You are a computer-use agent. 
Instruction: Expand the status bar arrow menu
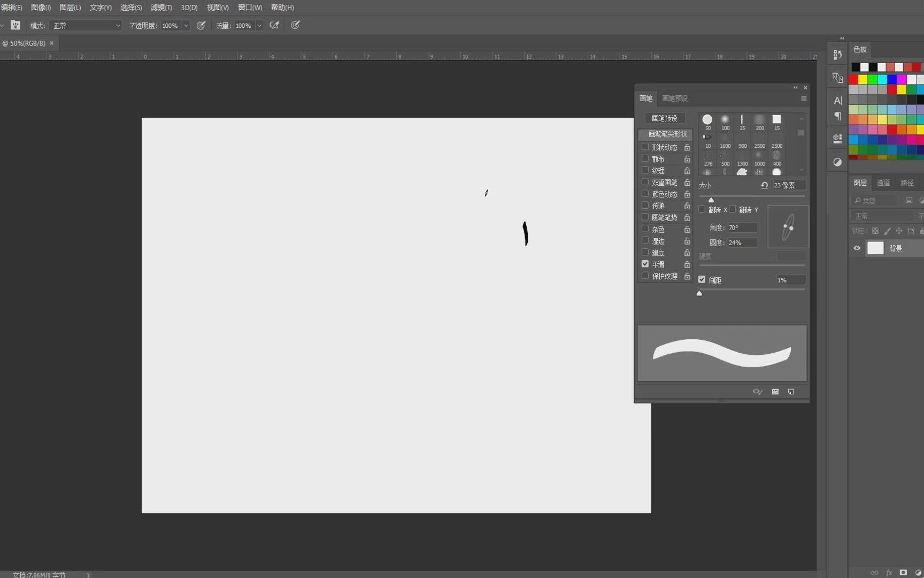pyautogui.click(x=88, y=575)
